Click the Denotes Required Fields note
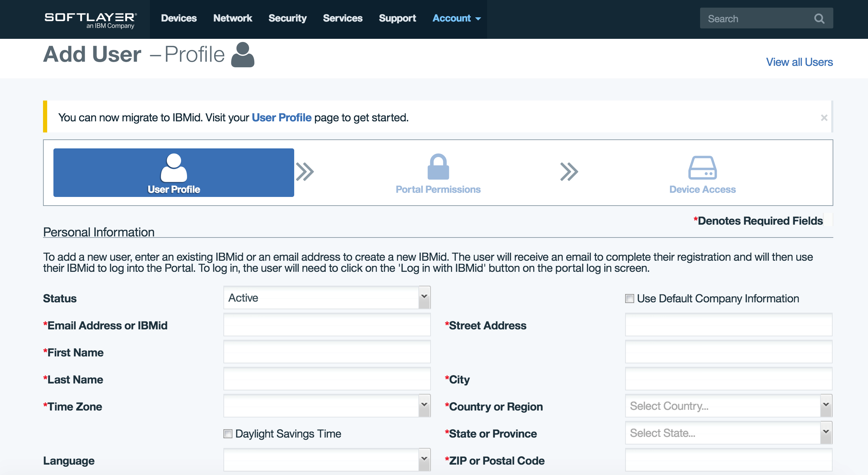The height and width of the screenshot is (475, 868). point(758,221)
